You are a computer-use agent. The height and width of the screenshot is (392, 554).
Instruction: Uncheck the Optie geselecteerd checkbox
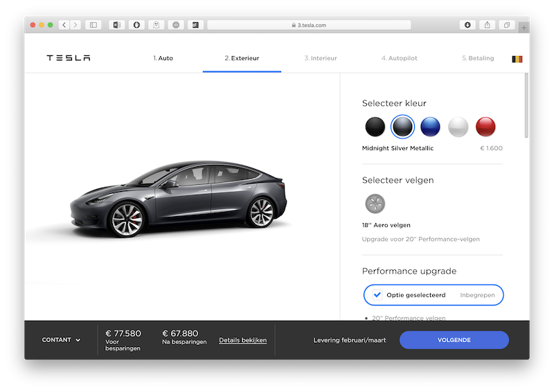coord(377,295)
